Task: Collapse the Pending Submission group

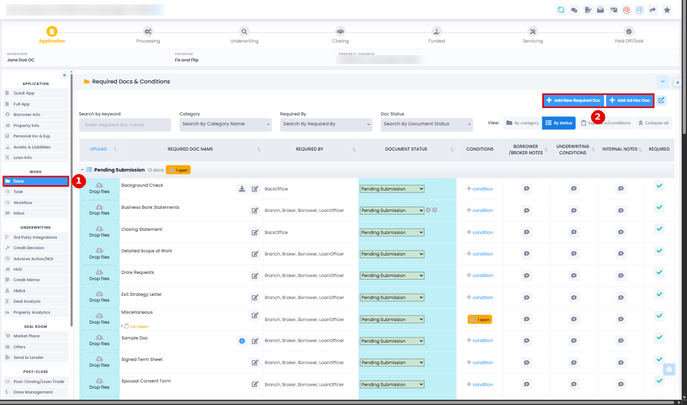Action: tap(82, 170)
